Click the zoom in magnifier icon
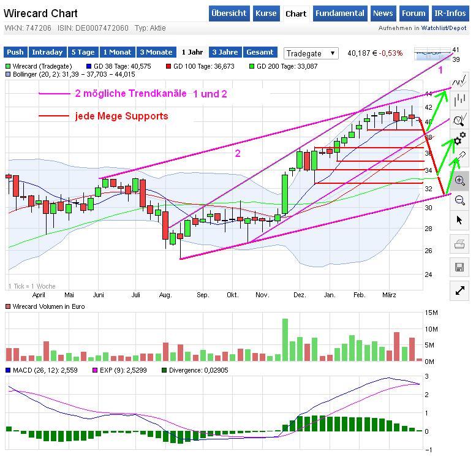The width and height of the screenshot is (476, 459). [459, 181]
